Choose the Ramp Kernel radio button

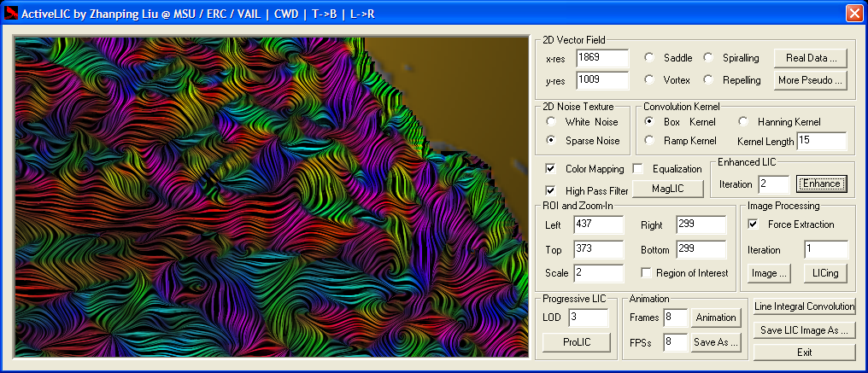click(650, 140)
